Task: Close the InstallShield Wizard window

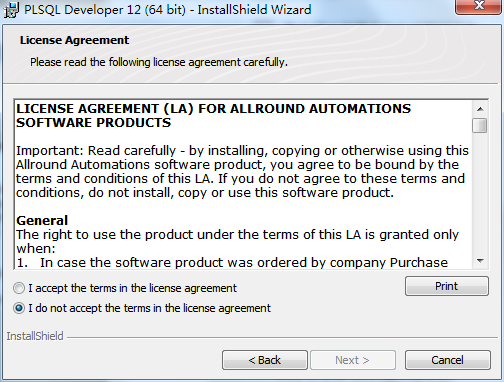Action: [x=479, y=6]
